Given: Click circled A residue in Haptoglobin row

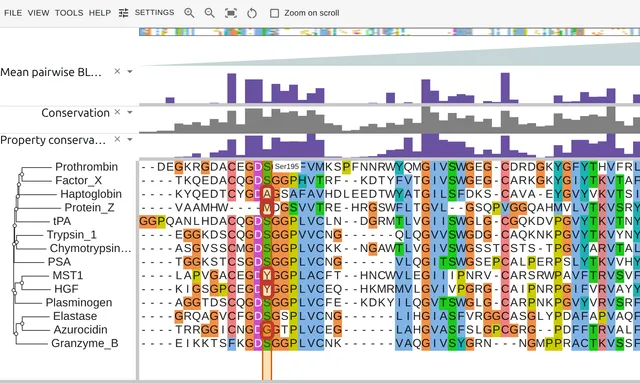Looking at the screenshot, I should (267, 194).
